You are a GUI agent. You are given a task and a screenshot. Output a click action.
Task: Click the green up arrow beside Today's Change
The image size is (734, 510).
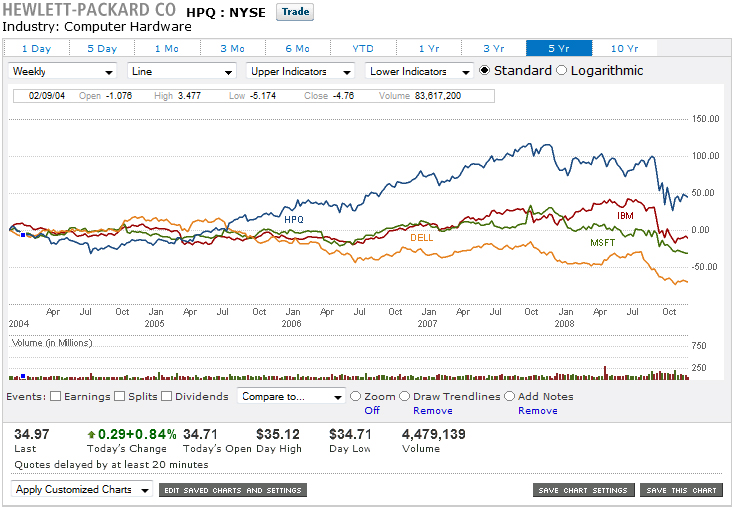pos(91,434)
